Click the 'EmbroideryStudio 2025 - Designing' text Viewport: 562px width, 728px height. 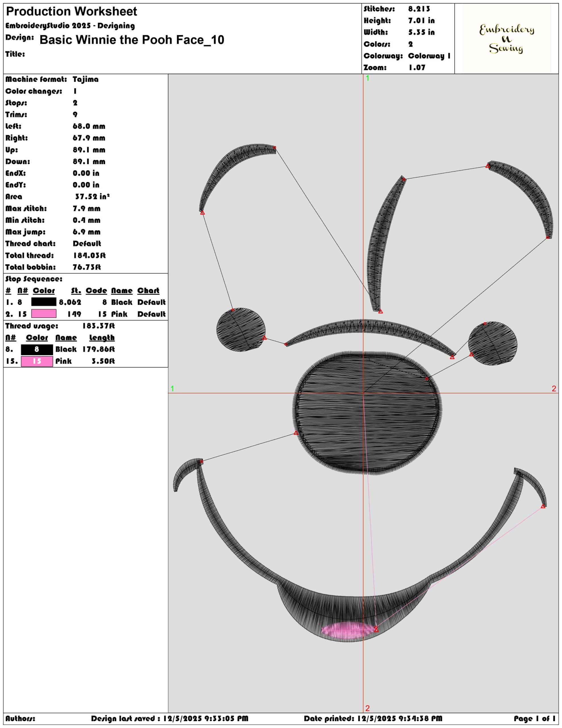(x=70, y=26)
